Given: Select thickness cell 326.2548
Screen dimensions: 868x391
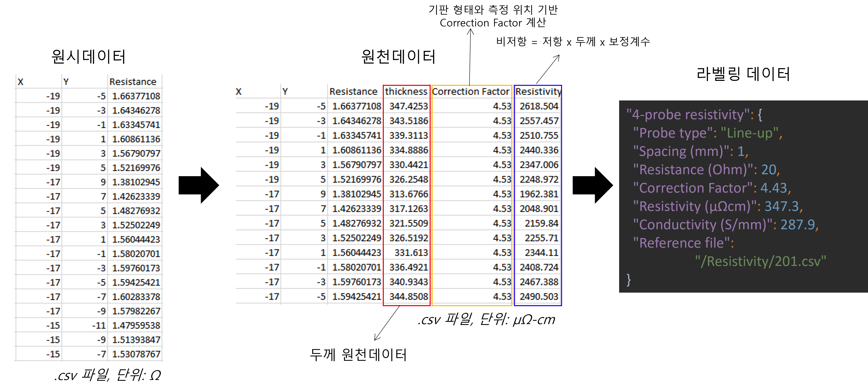Looking at the screenshot, I should 409,179.
